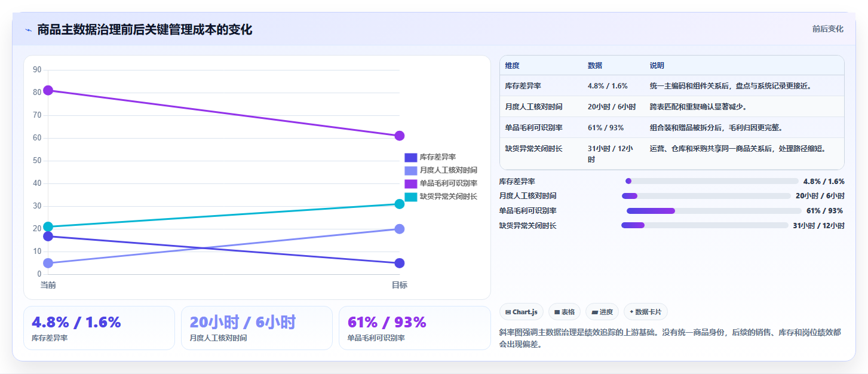868x374 pixels.
Task: Click the 库存差异率 legend label in chart
Action: [x=438, y=158]
